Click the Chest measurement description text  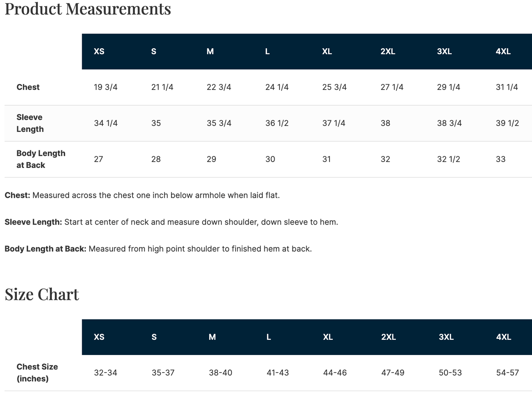coord(142,195)
